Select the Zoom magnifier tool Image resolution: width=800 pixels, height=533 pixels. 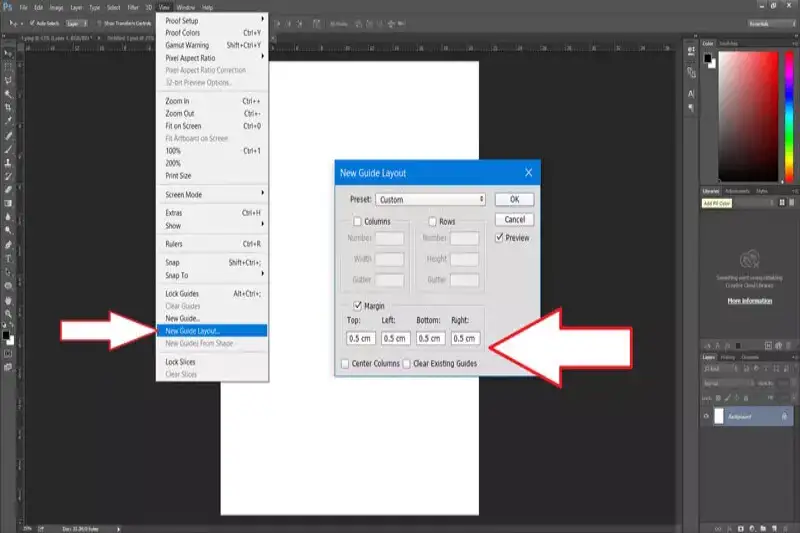click(x=8, y=312)
